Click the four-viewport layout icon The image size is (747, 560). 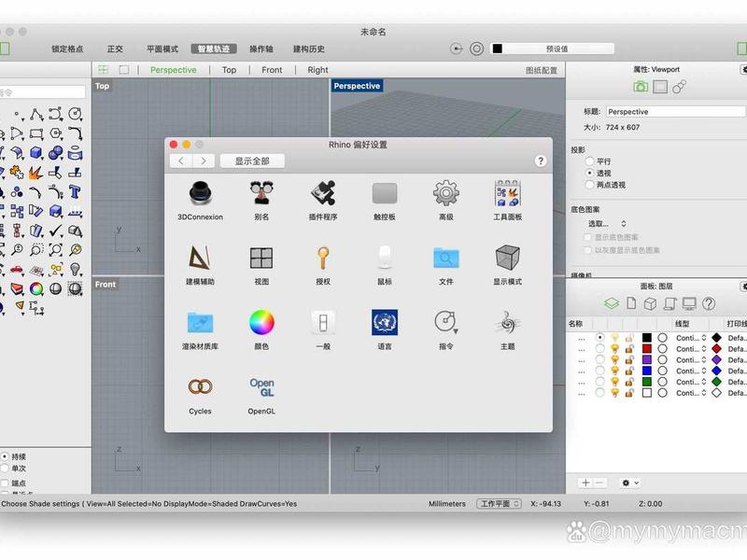tap(103, 69)
